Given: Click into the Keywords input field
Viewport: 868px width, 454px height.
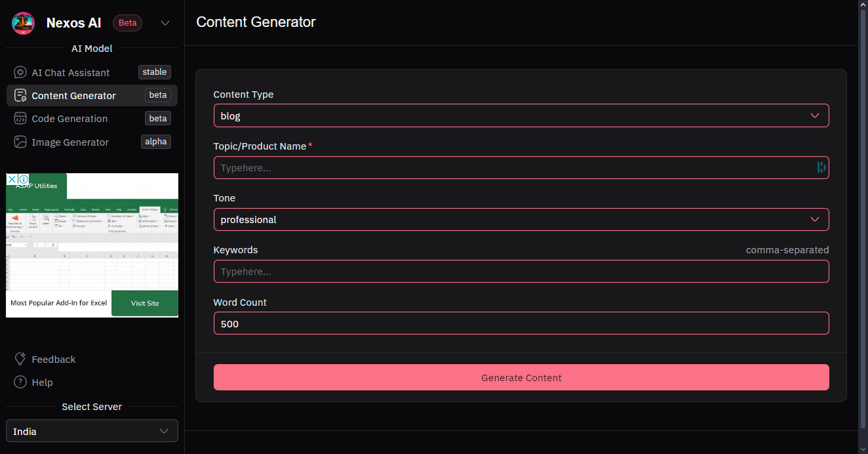Looking at the screenshot, I should (521, 272).
